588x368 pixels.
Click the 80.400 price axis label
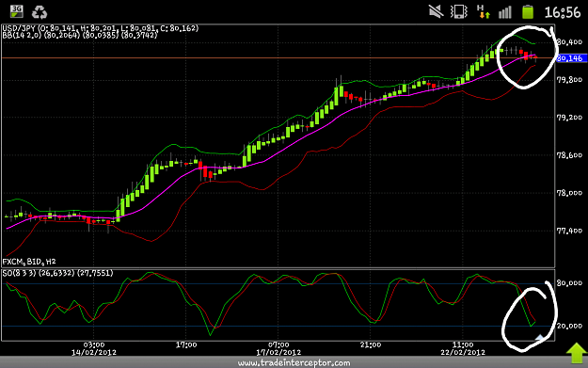pos(569,41)
